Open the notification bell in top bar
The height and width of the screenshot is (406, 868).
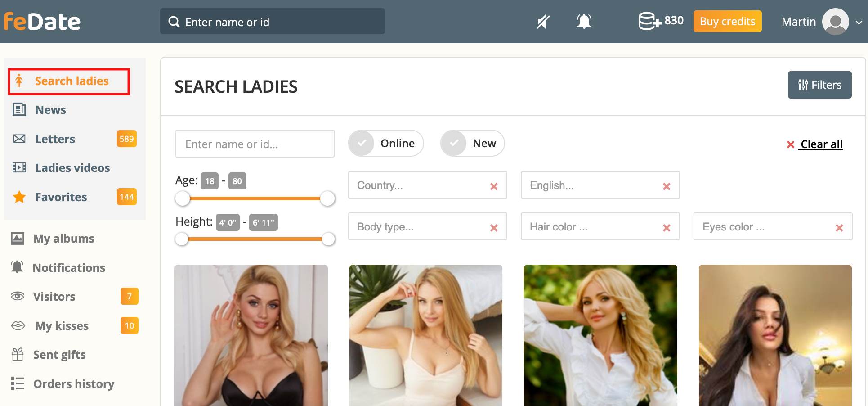tap(584, 22)
